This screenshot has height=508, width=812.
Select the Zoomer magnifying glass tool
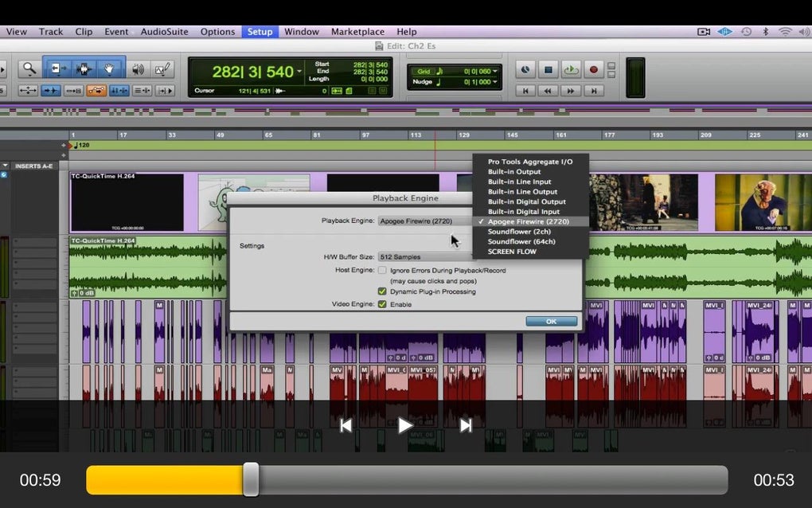[x=29, y=69]
